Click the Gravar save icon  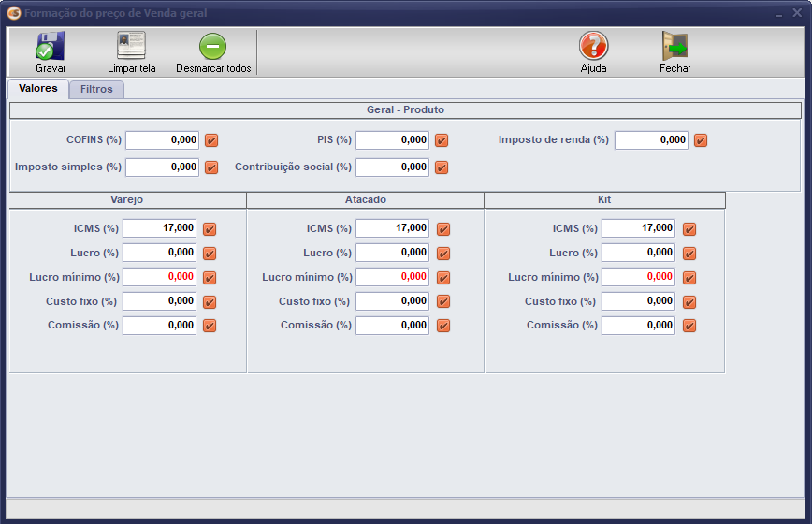pos(51,46)
